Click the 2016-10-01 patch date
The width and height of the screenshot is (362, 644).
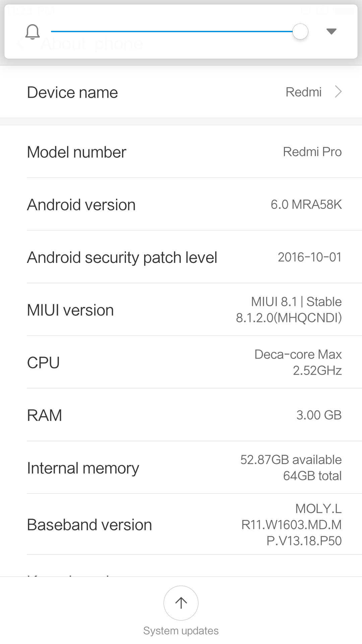pyautogui.click(x=309, y=257)
